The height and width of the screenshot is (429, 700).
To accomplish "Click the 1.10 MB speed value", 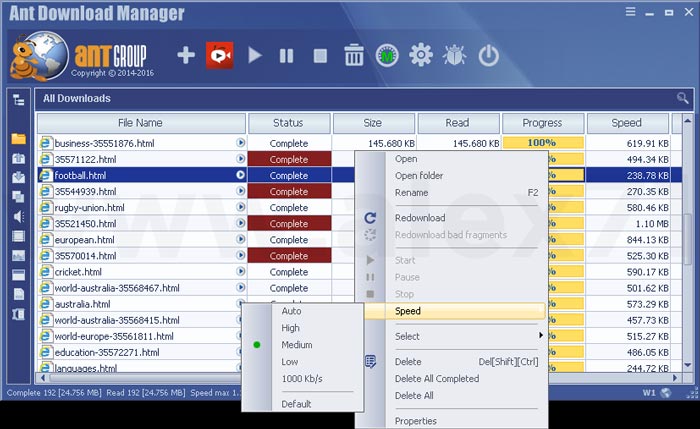I will (x=652, y=224).
